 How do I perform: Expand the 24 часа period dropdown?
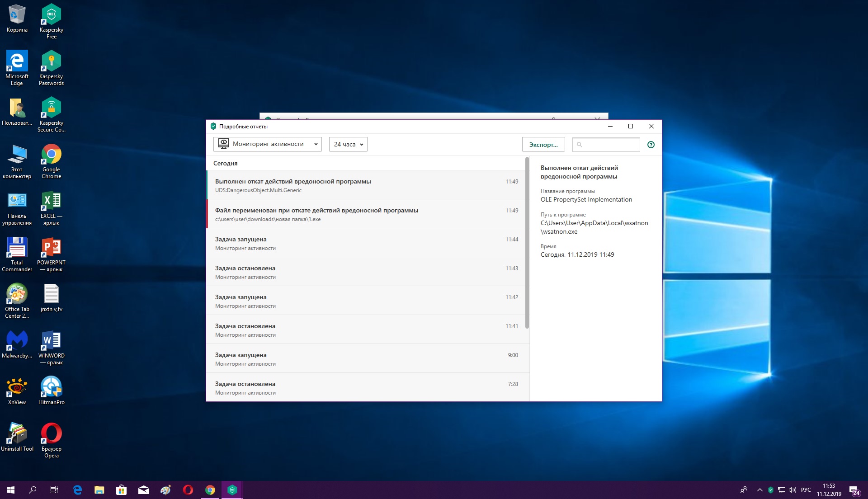click(348, 144)
